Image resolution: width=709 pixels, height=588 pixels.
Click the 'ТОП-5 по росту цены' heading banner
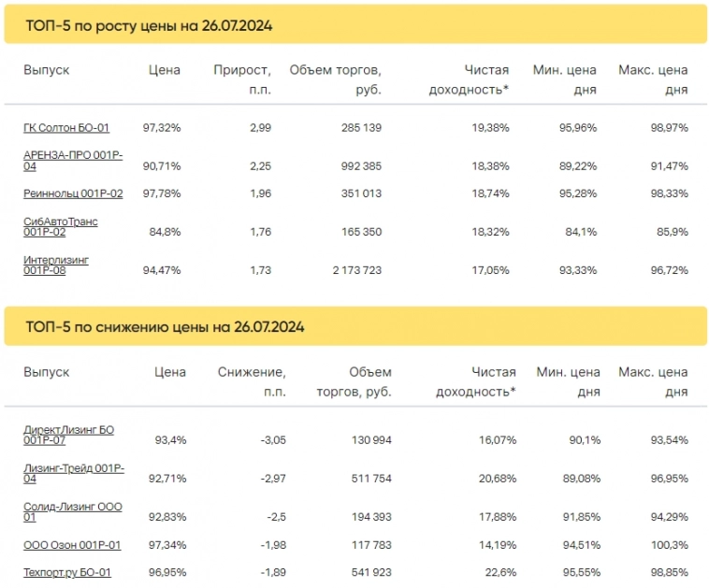point(354,25)
